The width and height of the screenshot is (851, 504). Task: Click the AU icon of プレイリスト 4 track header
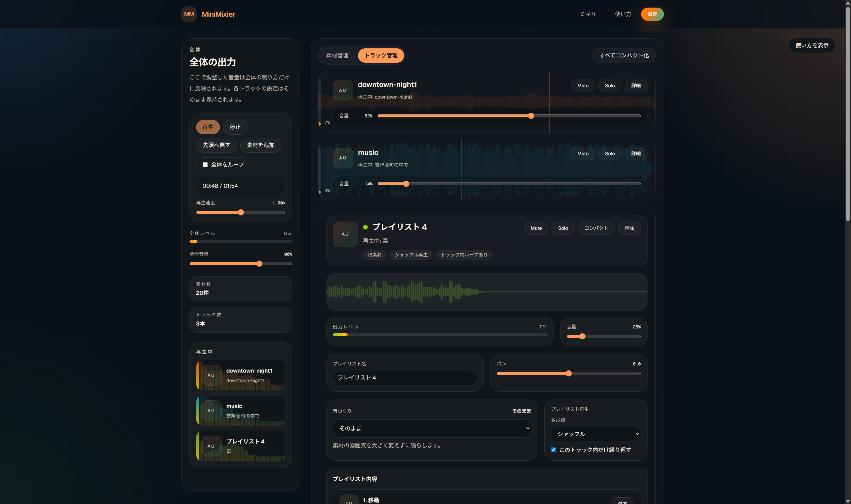[345, 234]
